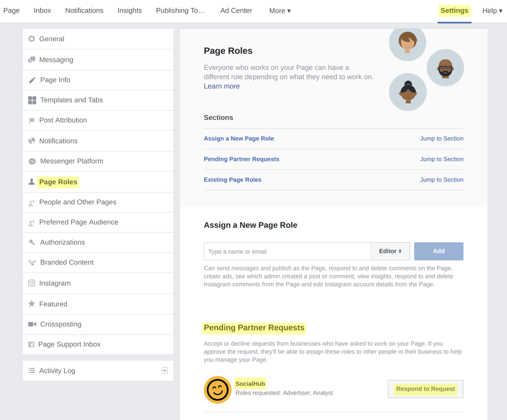Select Branded Content in settings sidebar

66,263
